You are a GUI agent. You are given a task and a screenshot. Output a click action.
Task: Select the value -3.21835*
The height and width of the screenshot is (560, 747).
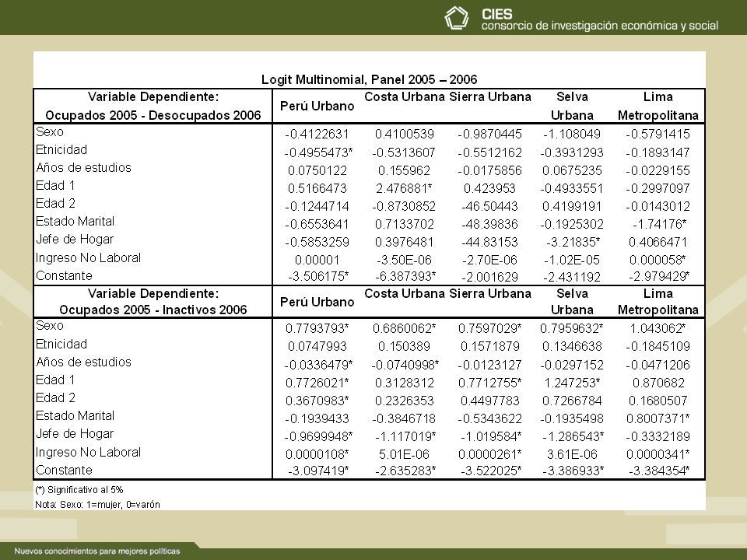(573, 243)
